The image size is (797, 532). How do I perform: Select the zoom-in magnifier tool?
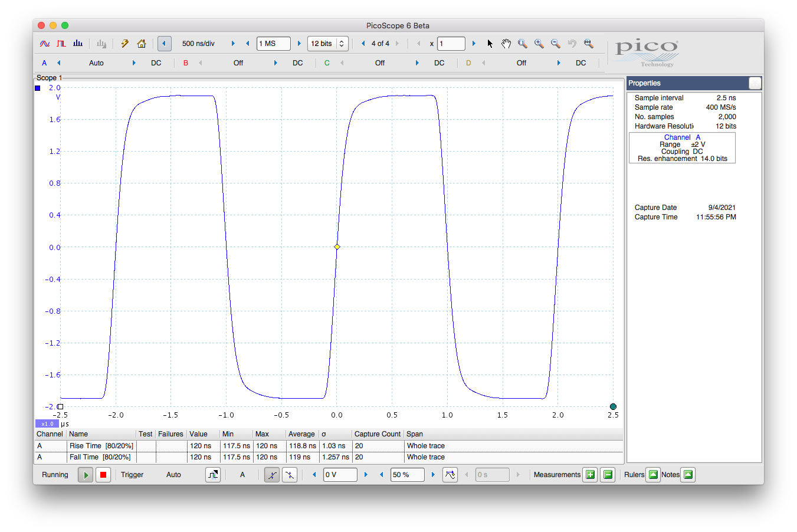click(x=539, y=44)
